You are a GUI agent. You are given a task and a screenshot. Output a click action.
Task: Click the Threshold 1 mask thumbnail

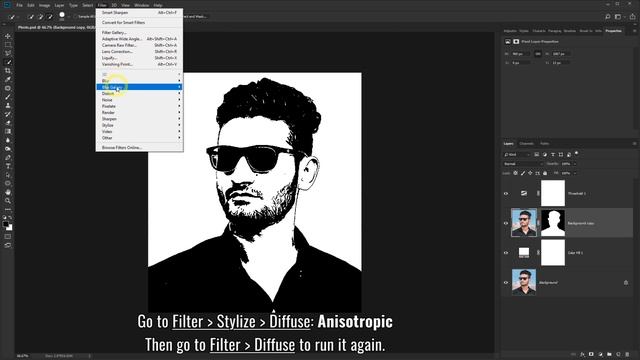coord(553,193)
